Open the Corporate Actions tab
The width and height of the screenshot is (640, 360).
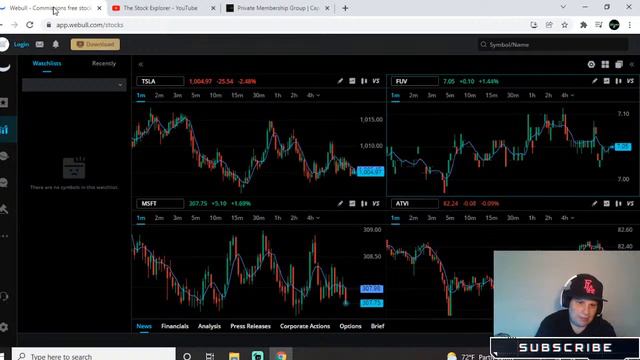tap(305, 326)
